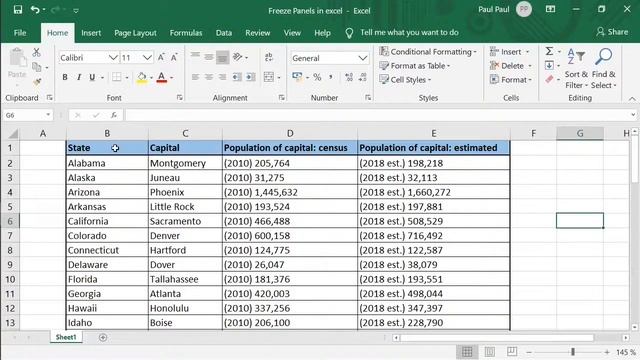Open the Calibri font name dropdown

113,58
